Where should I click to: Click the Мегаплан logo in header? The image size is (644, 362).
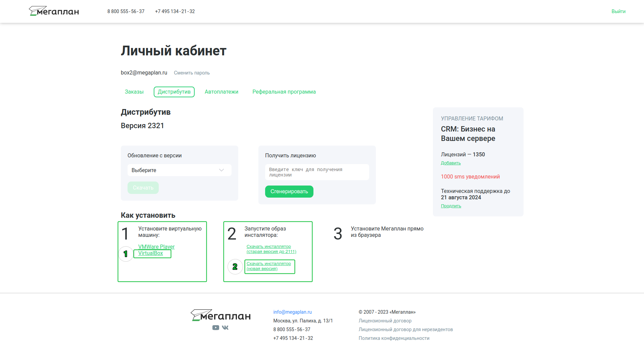[54, 11]
